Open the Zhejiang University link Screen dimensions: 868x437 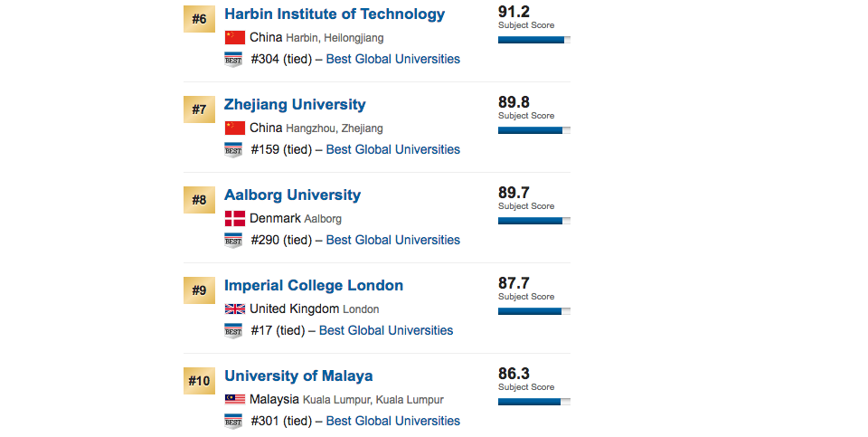(295, 105)
